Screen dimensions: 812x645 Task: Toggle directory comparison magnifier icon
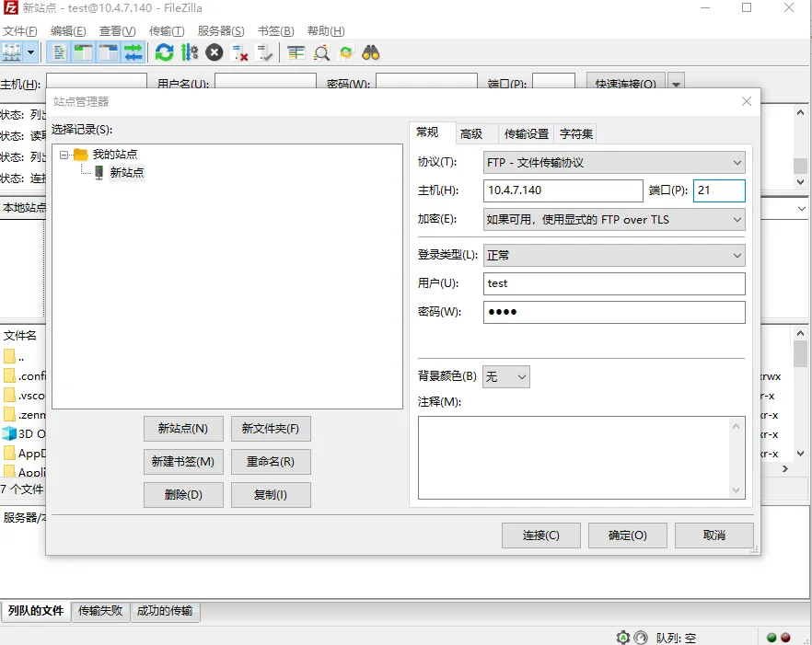click(321, 52)
